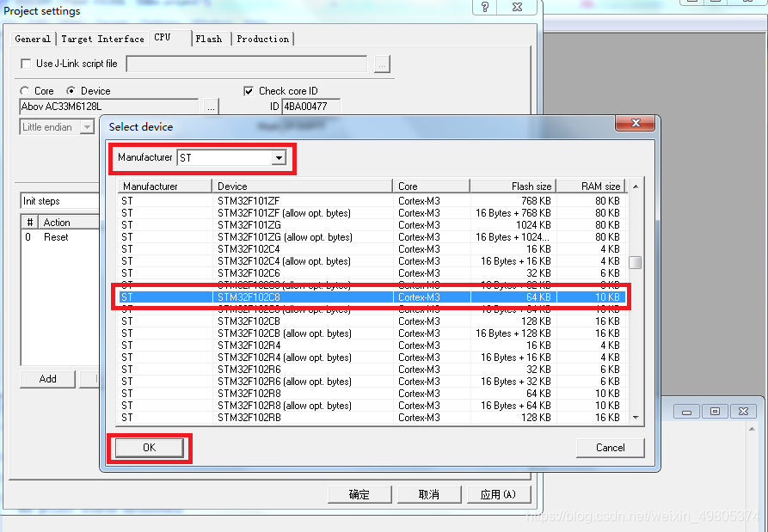768x532 pixels.
Task: Select STM32F102R4 (allow opt. bytes) row
Action: (372, 358)
